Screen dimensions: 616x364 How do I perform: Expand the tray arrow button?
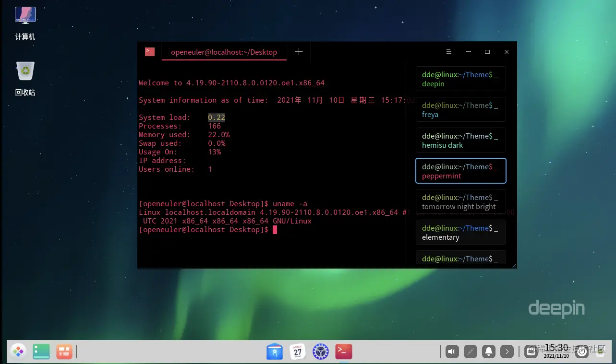pos(507,352)
